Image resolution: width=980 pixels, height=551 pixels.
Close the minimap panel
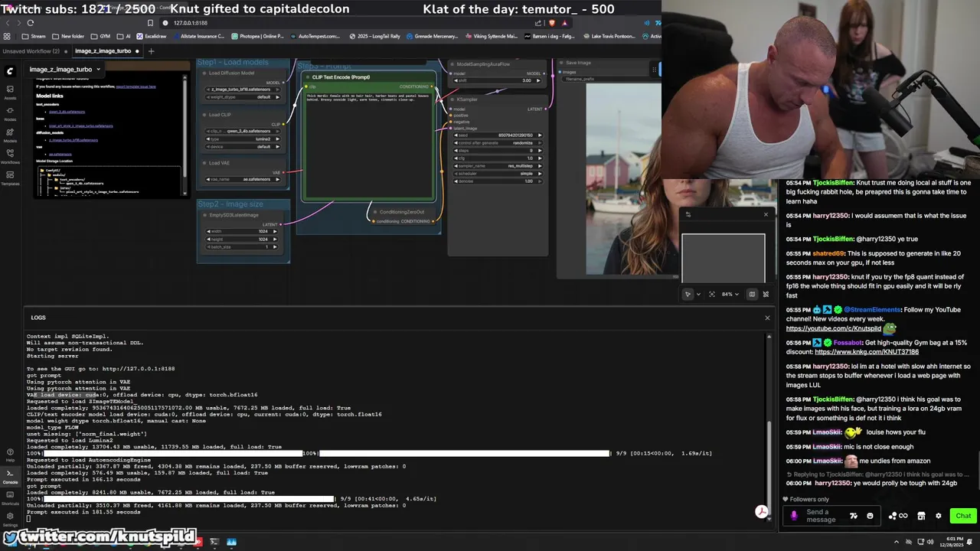pos(766,214)
